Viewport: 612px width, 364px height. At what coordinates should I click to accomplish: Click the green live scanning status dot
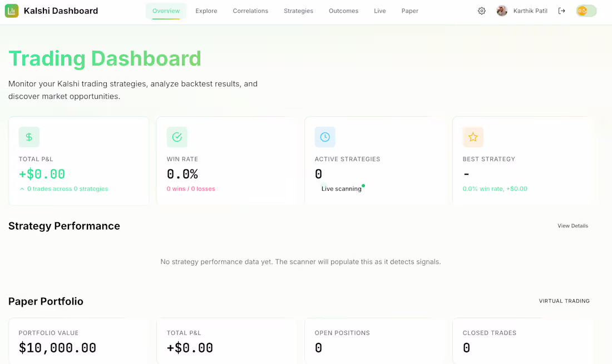(363, 186)
